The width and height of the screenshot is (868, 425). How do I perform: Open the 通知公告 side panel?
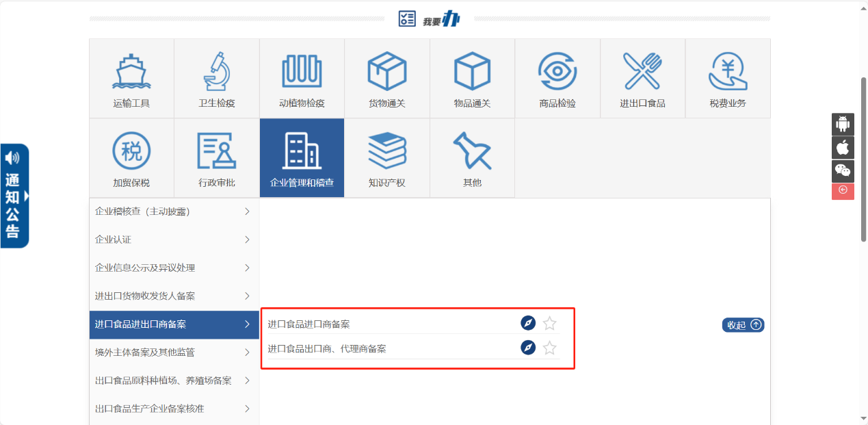click(x=14, y=196)
